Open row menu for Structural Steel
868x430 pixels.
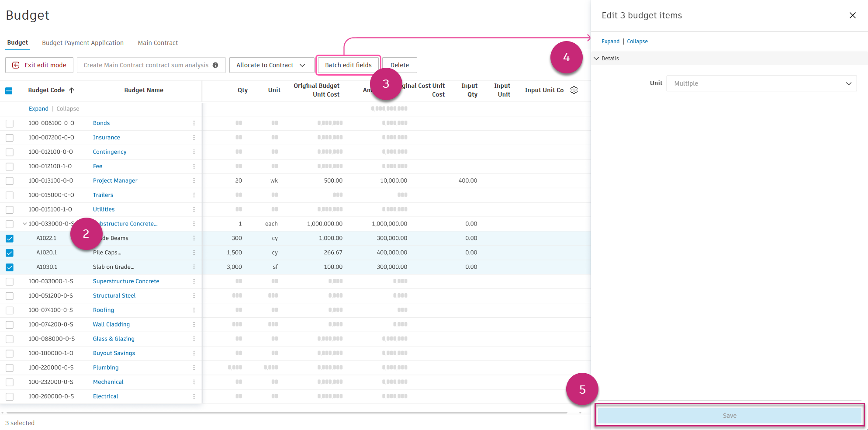point(194,296)
